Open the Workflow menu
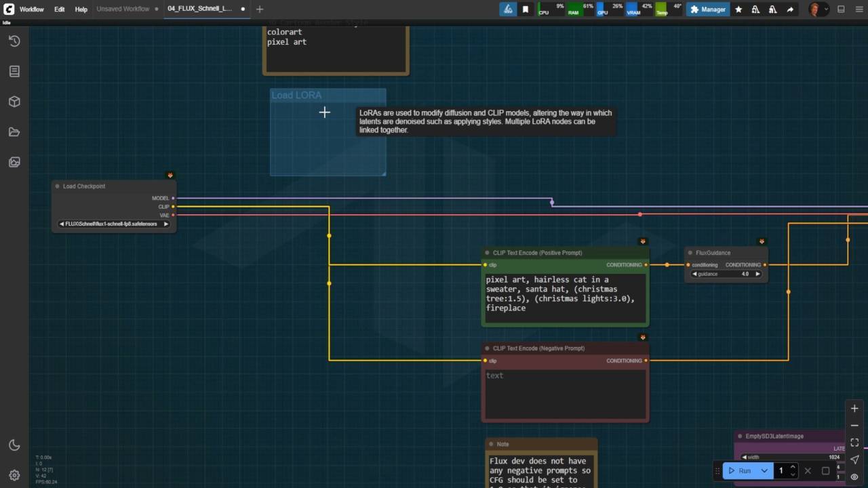 [31, 9]
